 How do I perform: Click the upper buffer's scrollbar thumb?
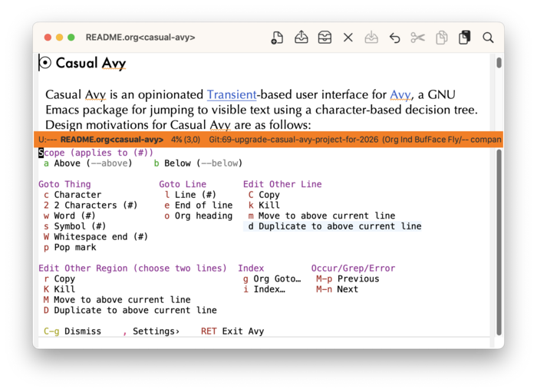coord(499,63)
